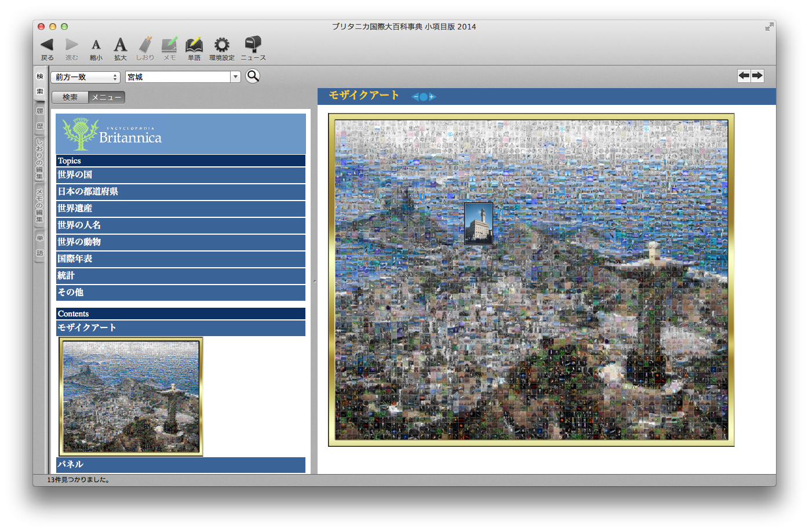Switch to the 検索 segment toggle
The image size is (809, 532).
70,97
